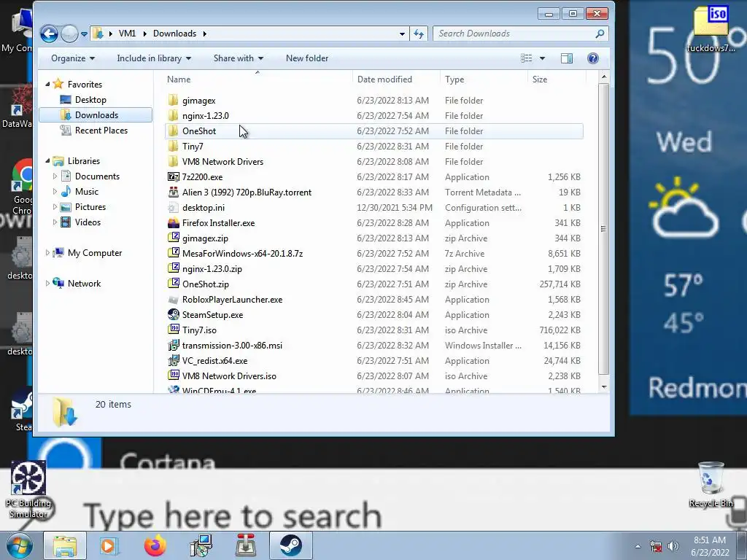
Task: Select VC_redist.x64.exe icon
Action: (x=174, y=360)
